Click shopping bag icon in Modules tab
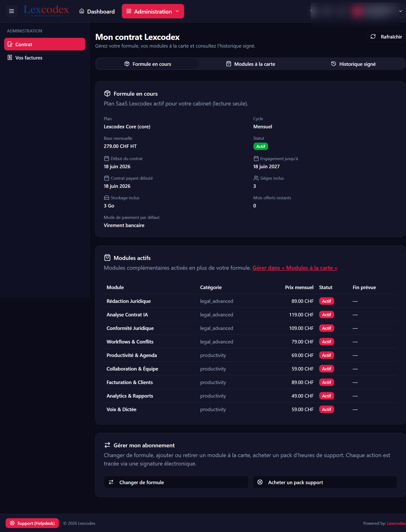Image resolution: width=406 pixels, height=532 pixels. pyautogui.click(x=229, y=63)
